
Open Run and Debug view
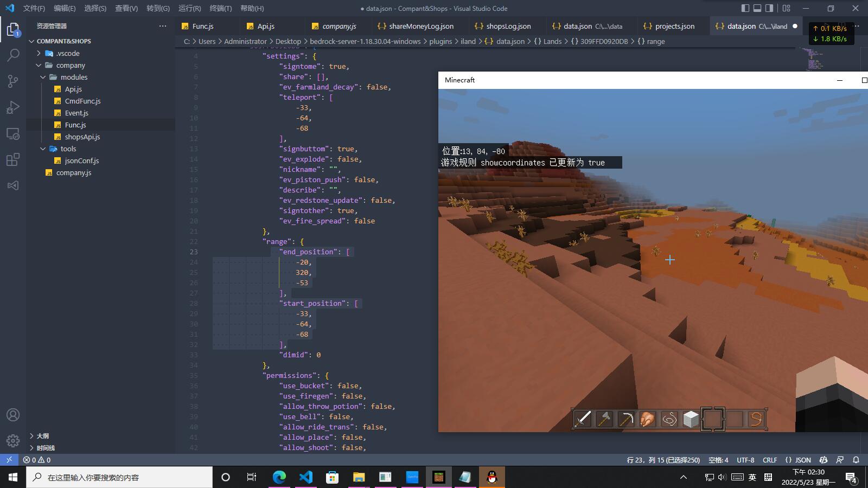point(13,107)
